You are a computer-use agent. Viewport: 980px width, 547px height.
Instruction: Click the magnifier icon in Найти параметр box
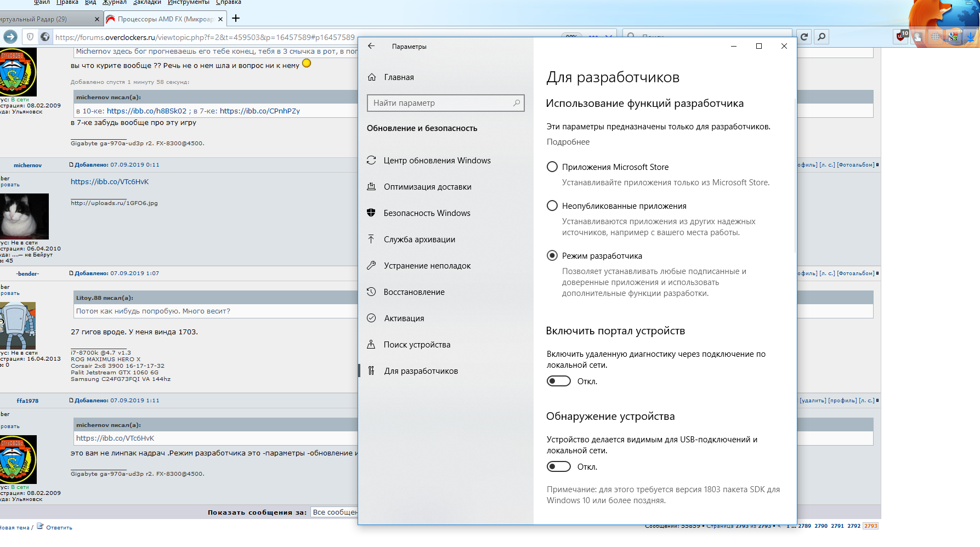[x=517, y=103]
